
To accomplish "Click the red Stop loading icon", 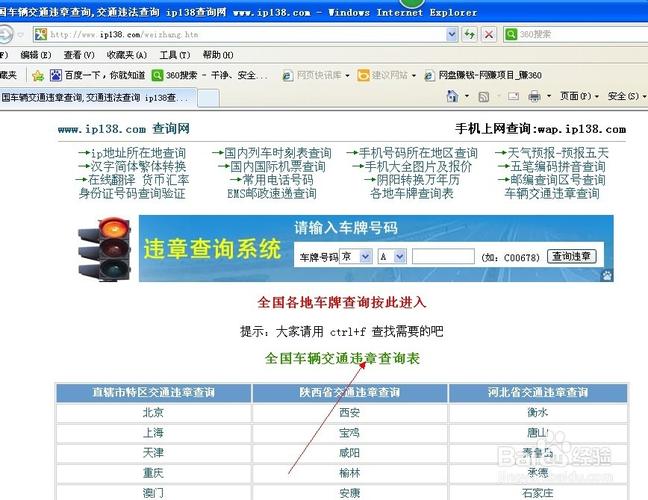I will (x=489, y=34).
